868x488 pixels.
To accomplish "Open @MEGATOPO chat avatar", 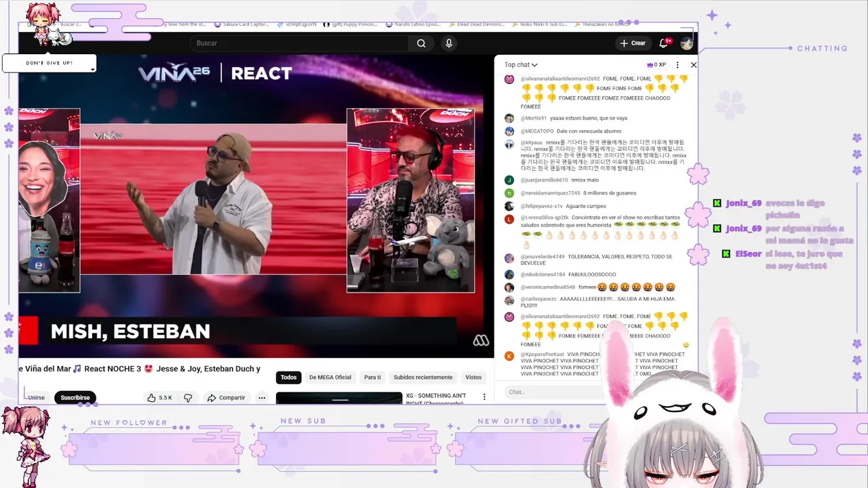I will point(509,131).
